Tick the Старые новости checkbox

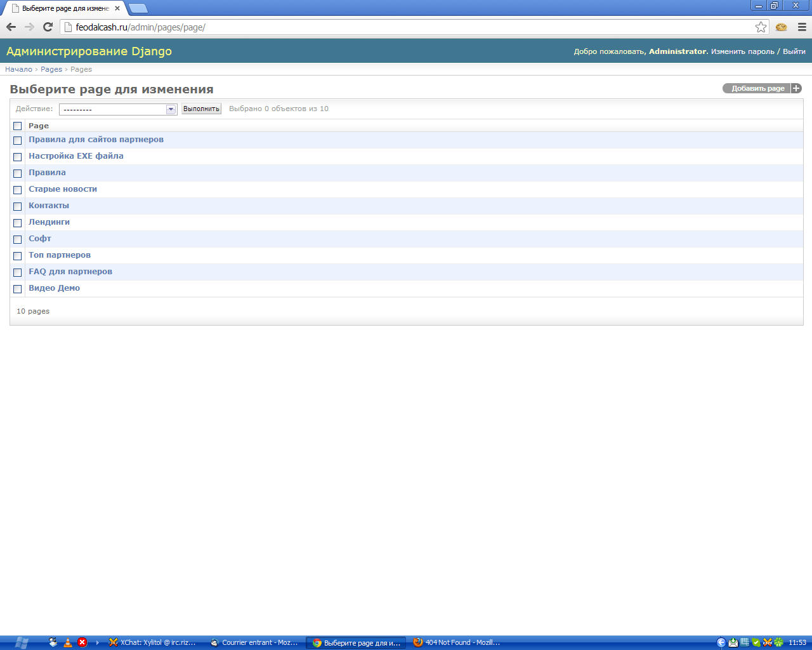pyautogui.click(x=17, y=190)
